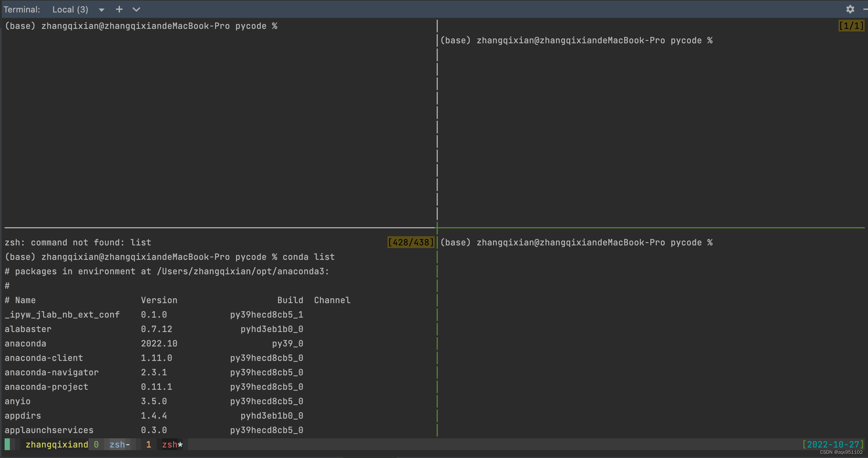This screenshot has height=458, width=868.
Task: Select tmux window 1 zsh* in status bar
Action: (164, 445)
